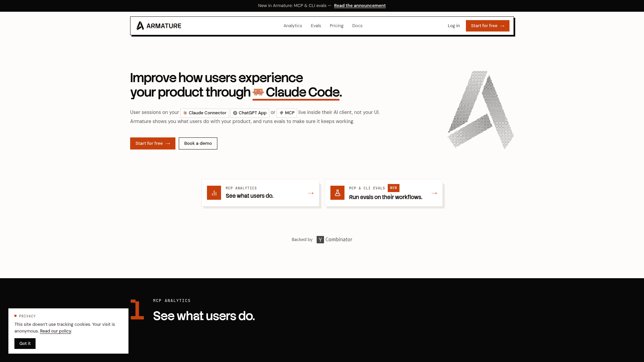This screenshot has width=644, height=362.
Task: Click Log in
Action: coord(454,26)
